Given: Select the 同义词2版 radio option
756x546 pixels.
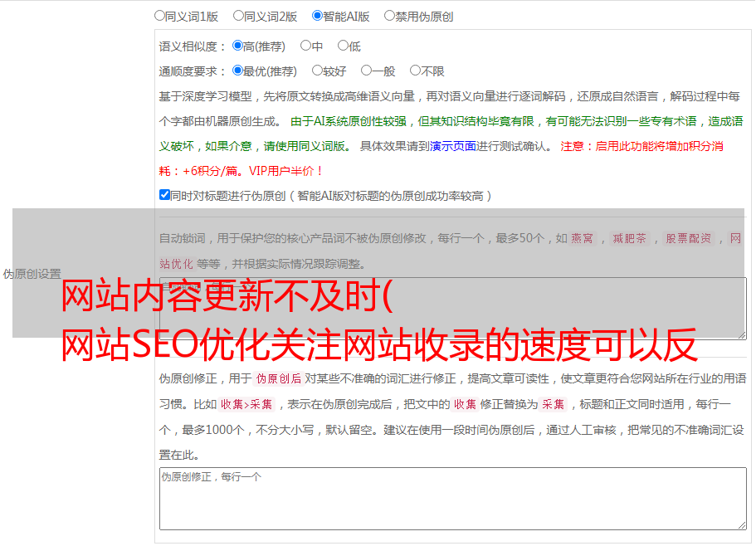Looking at the screenshot, I should pos(238,16).
